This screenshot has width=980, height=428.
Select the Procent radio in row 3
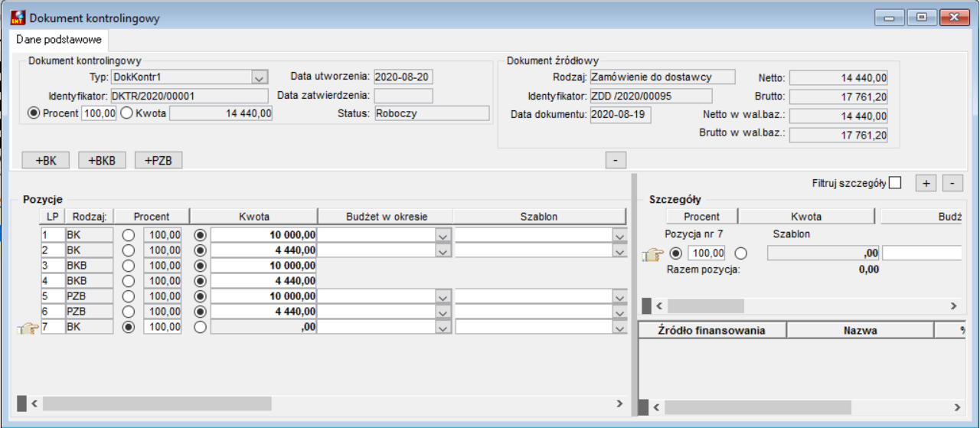click(x=128, y=265)
